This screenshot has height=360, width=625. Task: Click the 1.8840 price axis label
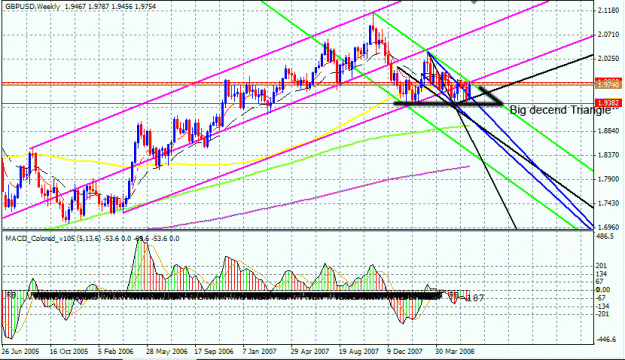click(608, 131)
